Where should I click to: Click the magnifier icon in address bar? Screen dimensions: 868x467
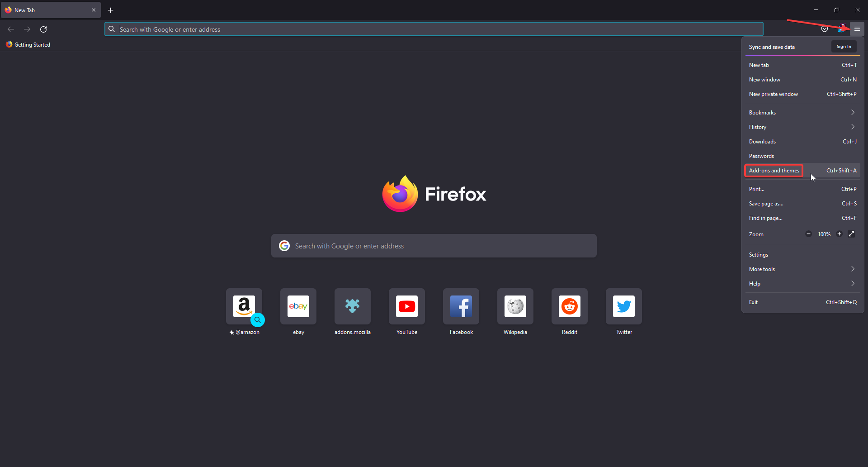112,29
